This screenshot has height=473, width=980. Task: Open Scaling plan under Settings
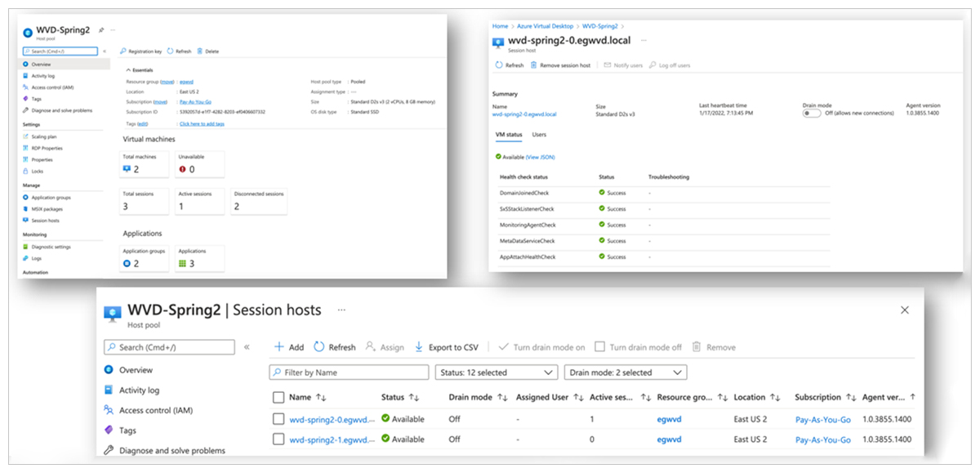pyautogui.click(x=46, y=136)
